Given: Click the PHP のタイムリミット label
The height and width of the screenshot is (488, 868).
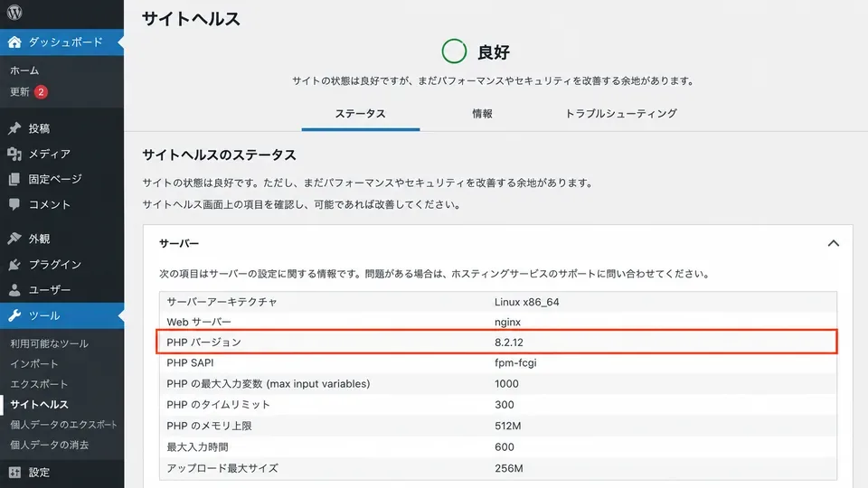Looking at the screenshot, I should click(x=218, y=405).
